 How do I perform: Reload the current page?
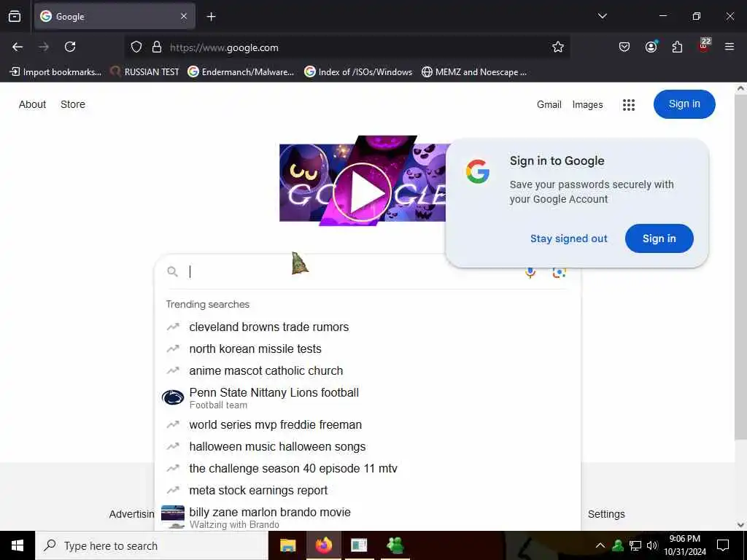click(x=70, y=47)
